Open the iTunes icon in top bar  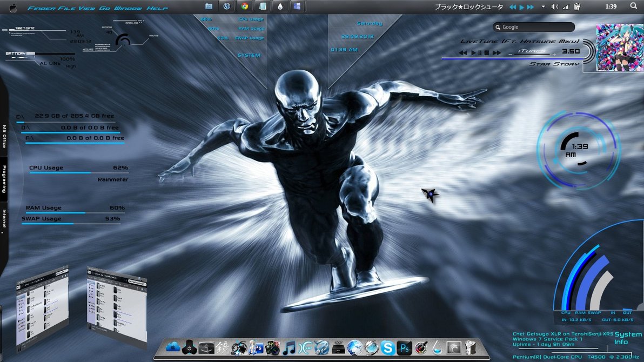[227, 6]
